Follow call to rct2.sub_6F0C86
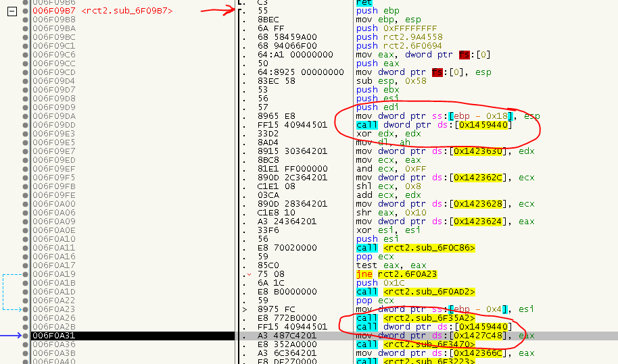This screenshot has width=618, height=364. [x=429, y=248]
